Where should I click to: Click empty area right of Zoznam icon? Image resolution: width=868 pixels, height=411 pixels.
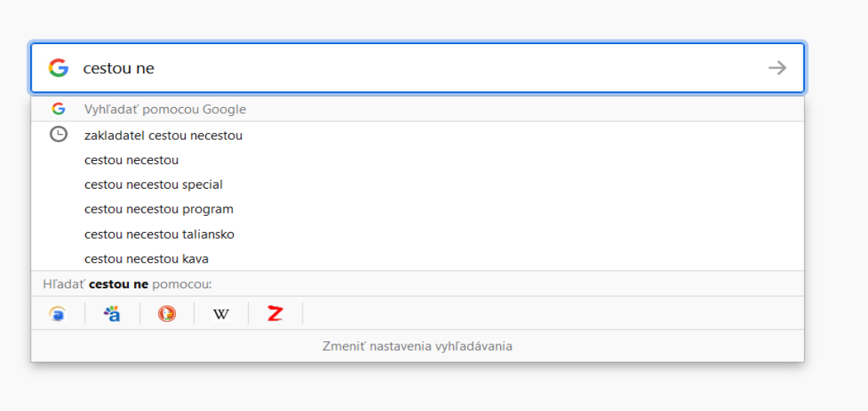coord(553,314)
